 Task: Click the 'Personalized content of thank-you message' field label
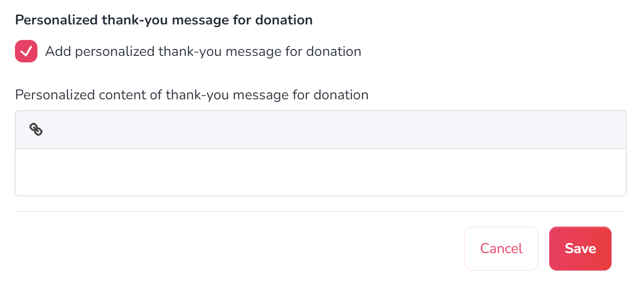pyautogui.click(x=192, y=95)
